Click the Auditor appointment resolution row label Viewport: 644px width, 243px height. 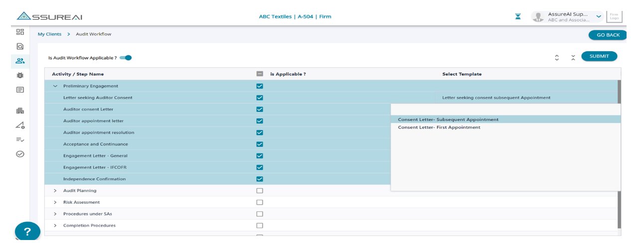[99, 132]
